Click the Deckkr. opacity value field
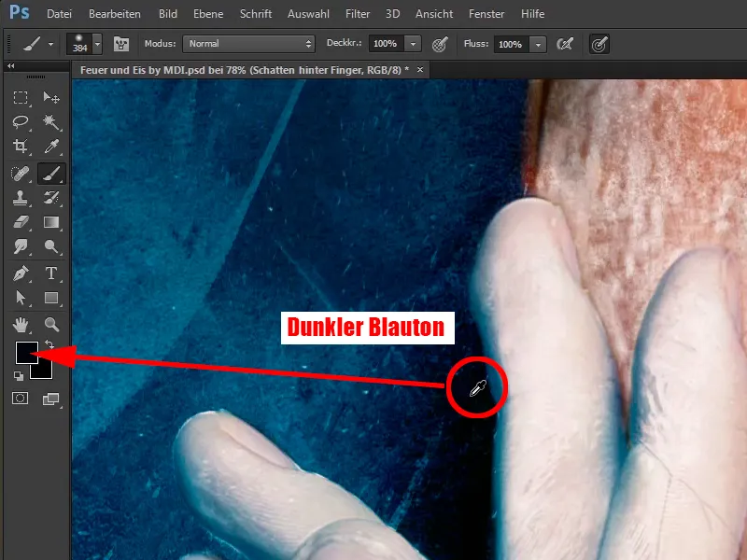 (386, 44)
